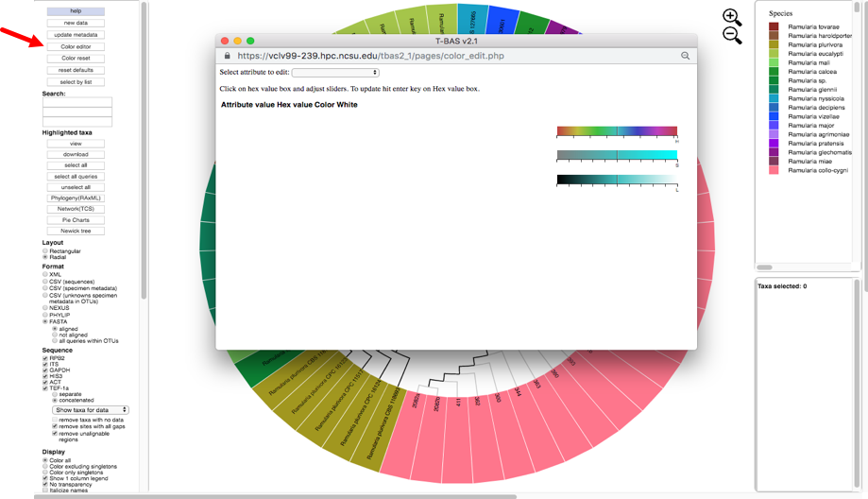
Task: Choose XML format
Action: point(45,274)
